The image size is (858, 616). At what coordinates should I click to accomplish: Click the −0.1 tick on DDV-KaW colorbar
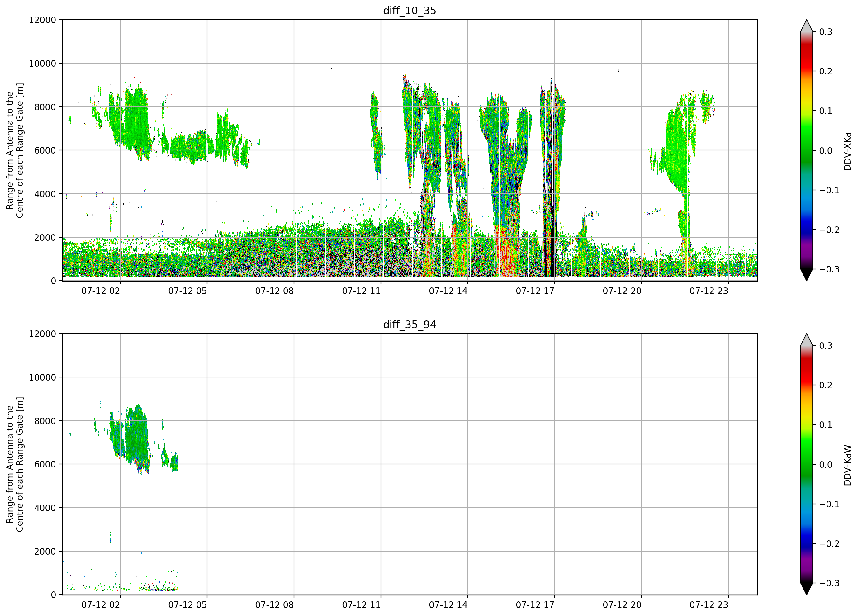(x=829, y=505)
